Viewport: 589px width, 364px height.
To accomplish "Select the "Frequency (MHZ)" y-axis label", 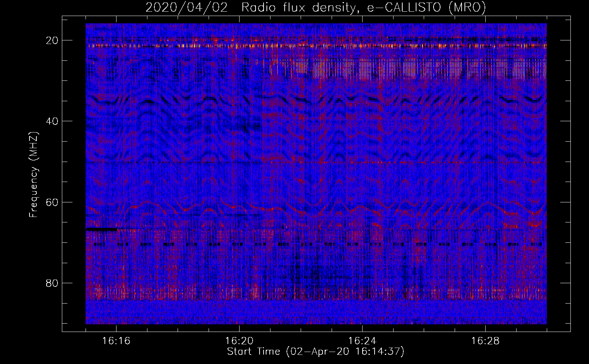I will point(33,174).
